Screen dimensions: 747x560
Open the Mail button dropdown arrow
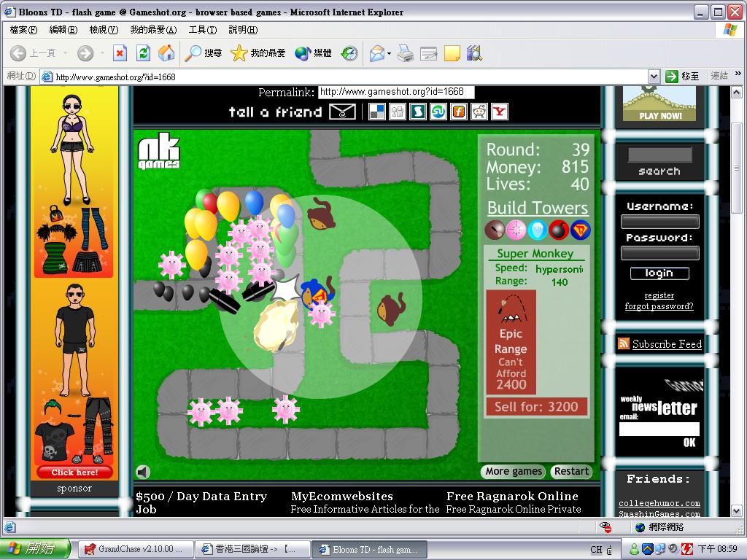coord(390,52)
